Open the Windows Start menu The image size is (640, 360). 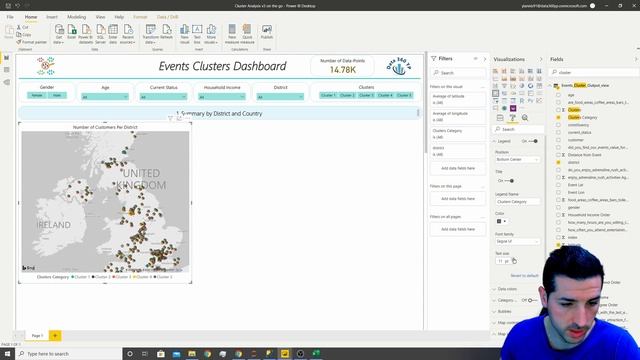click(7, 354)
